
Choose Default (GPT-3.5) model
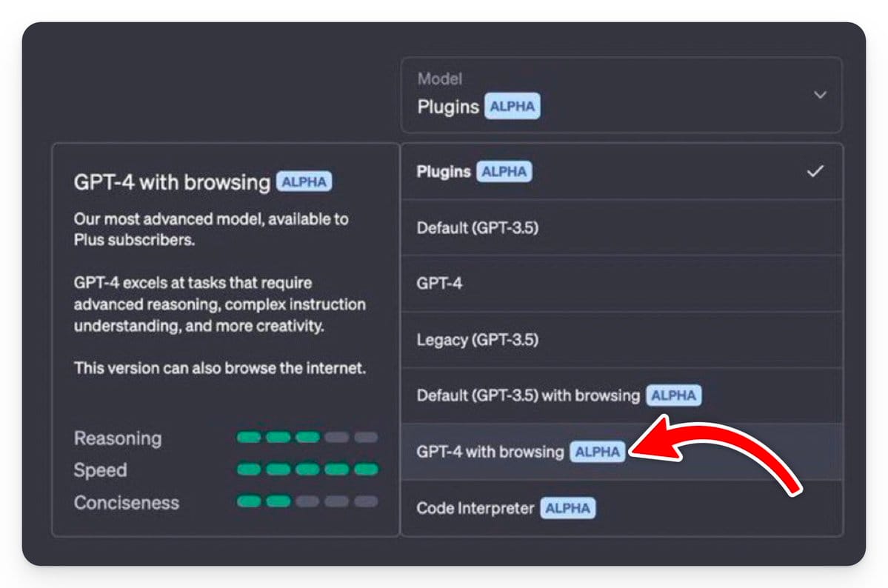point(622,228)
